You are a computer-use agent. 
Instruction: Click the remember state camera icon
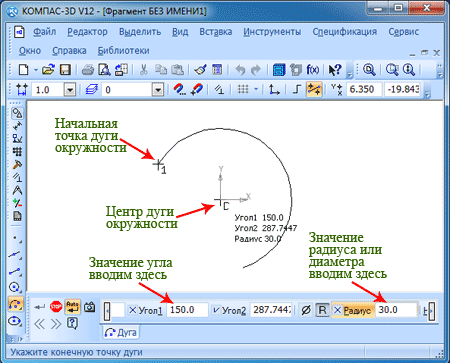89,307
